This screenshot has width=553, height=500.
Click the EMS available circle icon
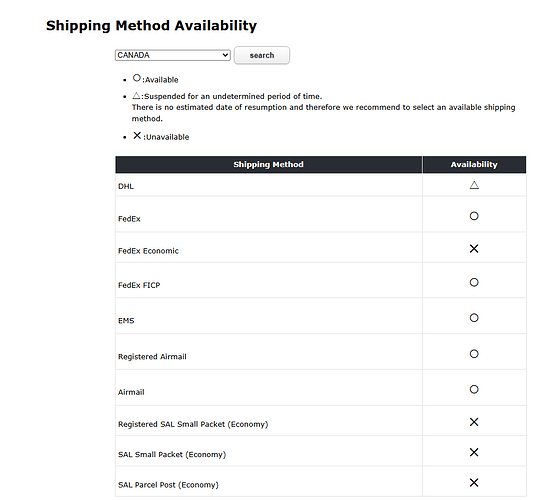[x=474, y=318]
